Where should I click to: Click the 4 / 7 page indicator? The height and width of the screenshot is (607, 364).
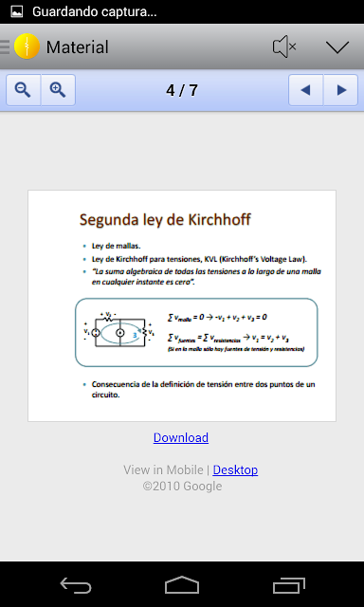pyautogui.click(x=182, y=91)
